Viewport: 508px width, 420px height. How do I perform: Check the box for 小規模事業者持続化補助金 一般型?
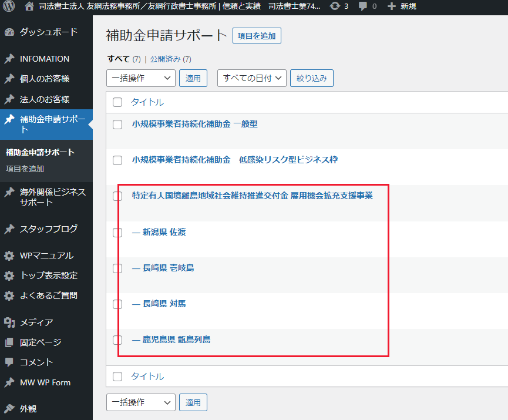(117, 125)
